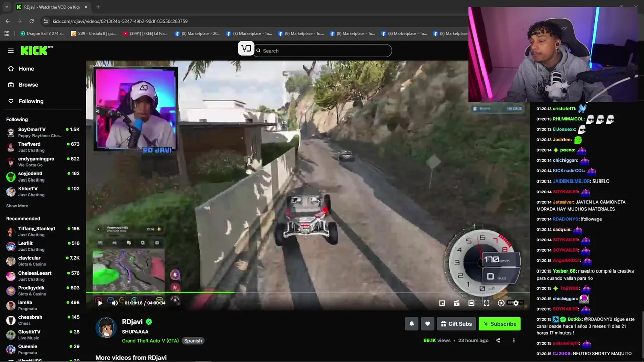Open the three-dot more options menu
Image resolution: width=644 pixels, height=362 pixels.
(x=514, y=340)
